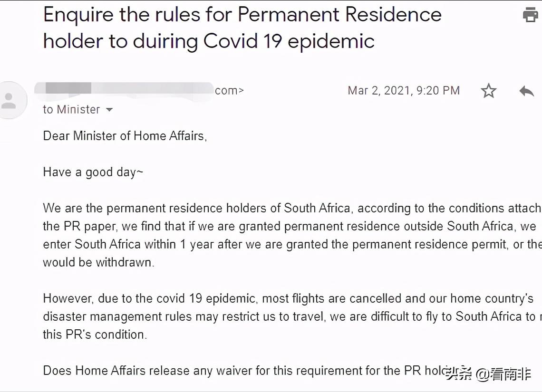The height and width of the screenshot is (392, 542).
Task: Reply using the arrow icon
Action: [x=526, y=90]
